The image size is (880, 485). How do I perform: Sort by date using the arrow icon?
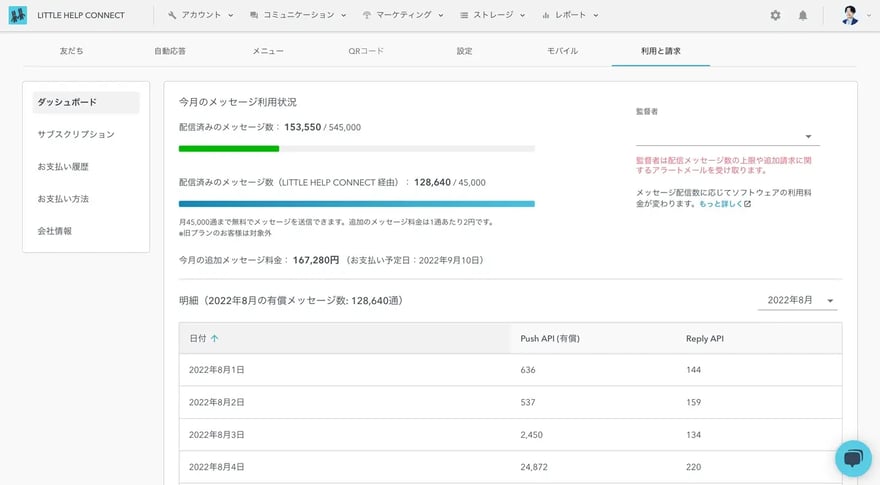[x=215, y=339]
